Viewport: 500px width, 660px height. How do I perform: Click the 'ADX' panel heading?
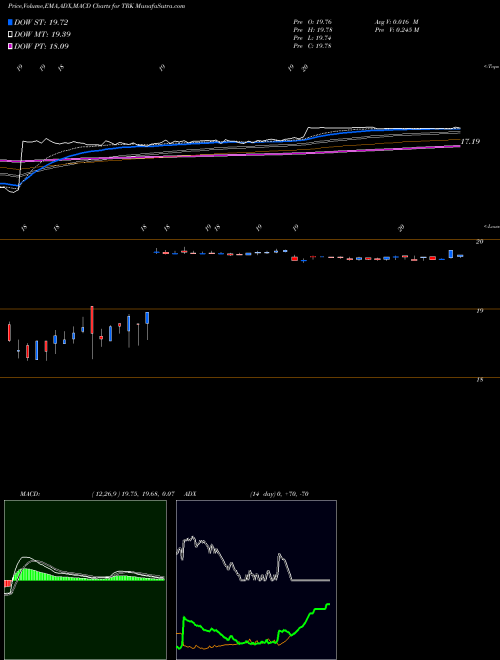click(190, 494)
